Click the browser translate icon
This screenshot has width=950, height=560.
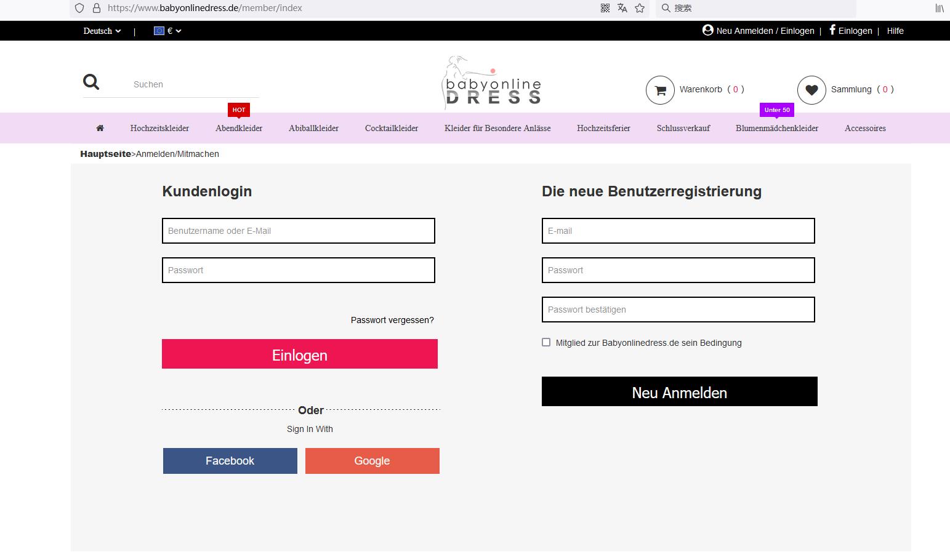pyautogui.click(x=622, y=8)
